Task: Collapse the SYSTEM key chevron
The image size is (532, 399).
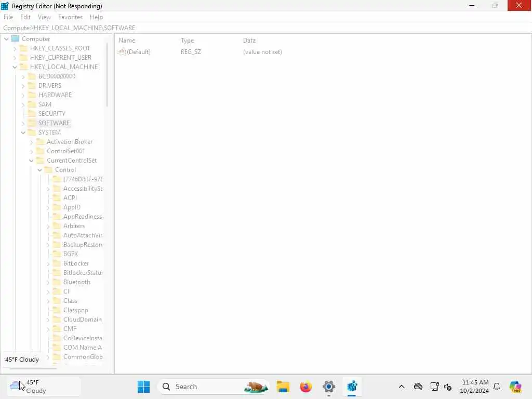Action: (x=23, y=132)
